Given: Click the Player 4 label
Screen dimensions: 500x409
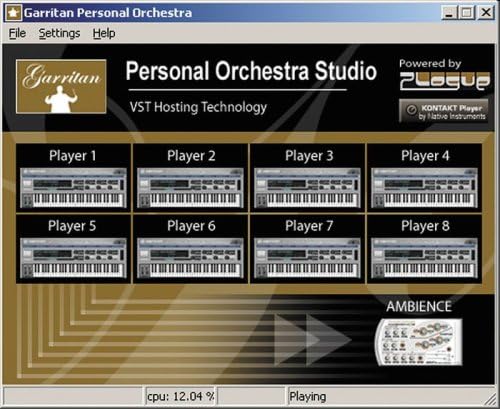Looking at the screenshot, I should (x=425, y=156).
